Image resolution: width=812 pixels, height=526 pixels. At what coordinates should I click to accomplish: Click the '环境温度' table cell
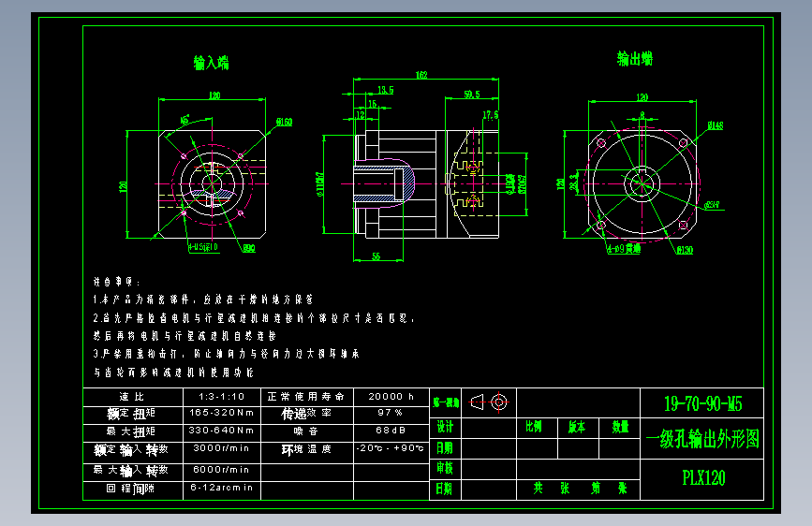point(306,452)
